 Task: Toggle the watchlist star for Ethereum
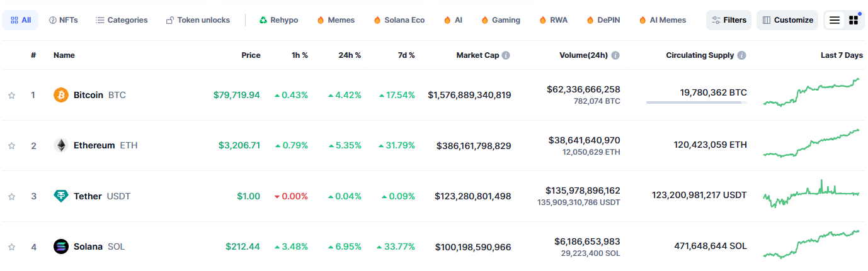pyautogui.click(x=11, y=146)
